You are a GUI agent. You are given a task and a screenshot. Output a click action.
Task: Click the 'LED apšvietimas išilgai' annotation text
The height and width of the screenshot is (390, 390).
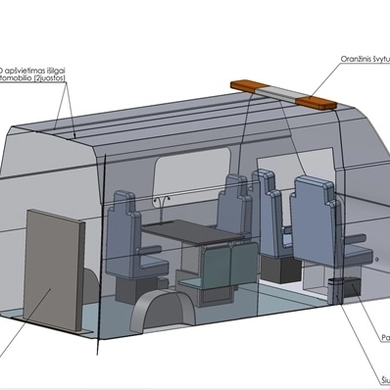point(32,71)
